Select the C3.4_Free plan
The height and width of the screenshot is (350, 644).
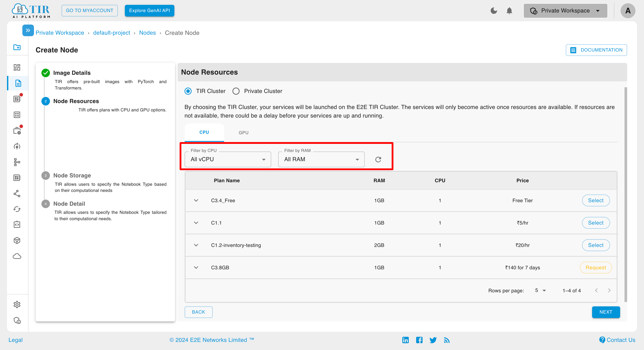(596, 200)
